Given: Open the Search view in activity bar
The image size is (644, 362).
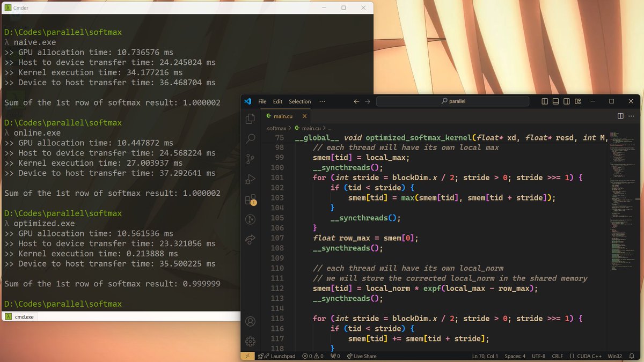Looking at the screenshot, I should point(250,139).
